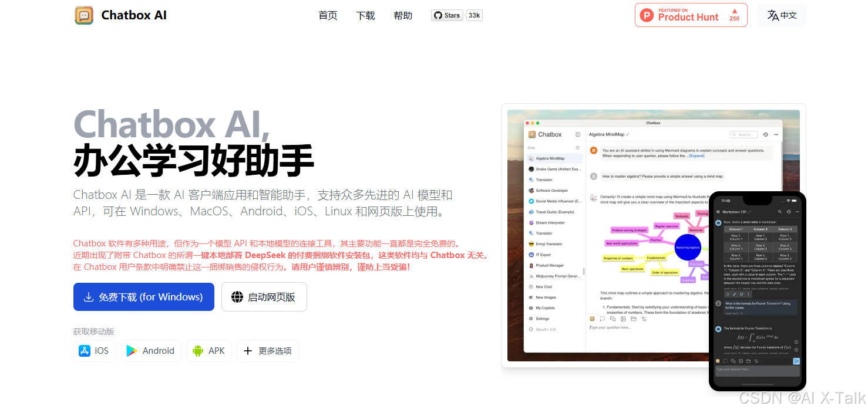This screenshot has width=868, height=413.
Task: Click phone mockup question input field
Action: (757, 370)
